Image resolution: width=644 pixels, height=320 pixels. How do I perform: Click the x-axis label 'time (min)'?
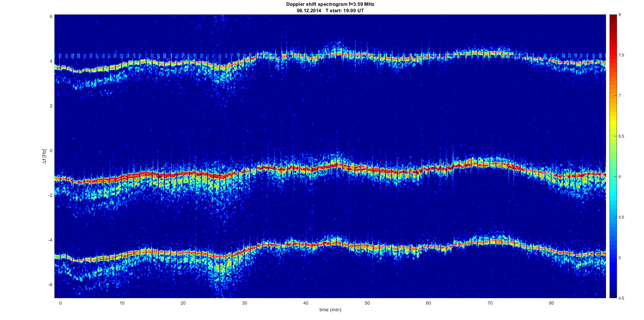pyautogui.click(x=330, y=310)
